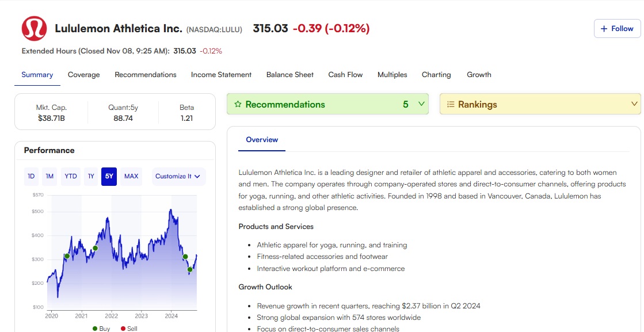
Task: Expand the Recommendations dropdown chevron
Action: pyautogui.click(x=421, y=104)
